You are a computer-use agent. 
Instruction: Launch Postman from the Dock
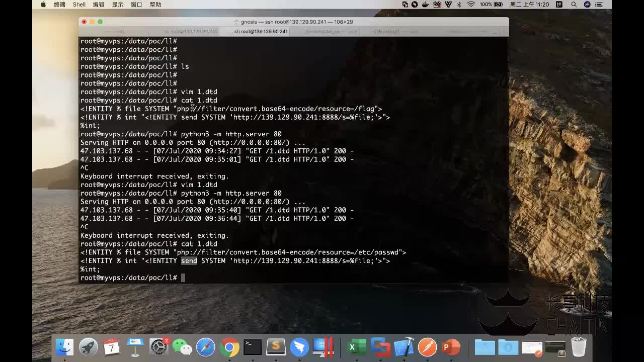(x=427, y=347)
